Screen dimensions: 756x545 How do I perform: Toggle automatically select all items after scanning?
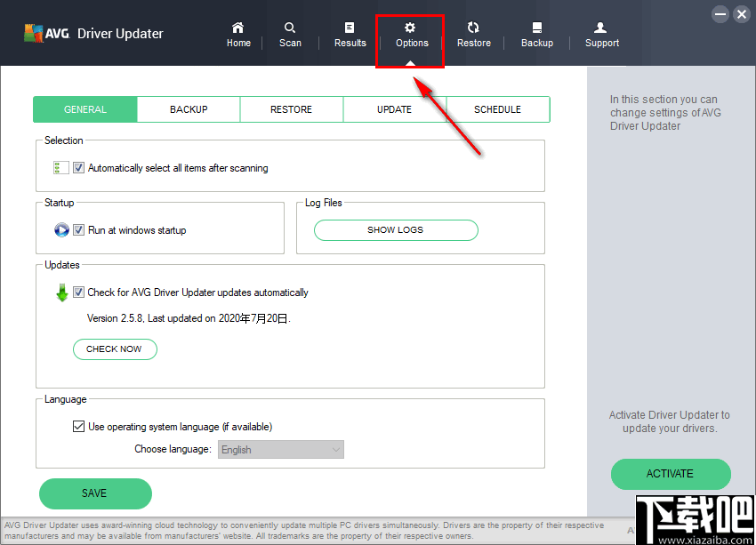[x=78, y=167]
